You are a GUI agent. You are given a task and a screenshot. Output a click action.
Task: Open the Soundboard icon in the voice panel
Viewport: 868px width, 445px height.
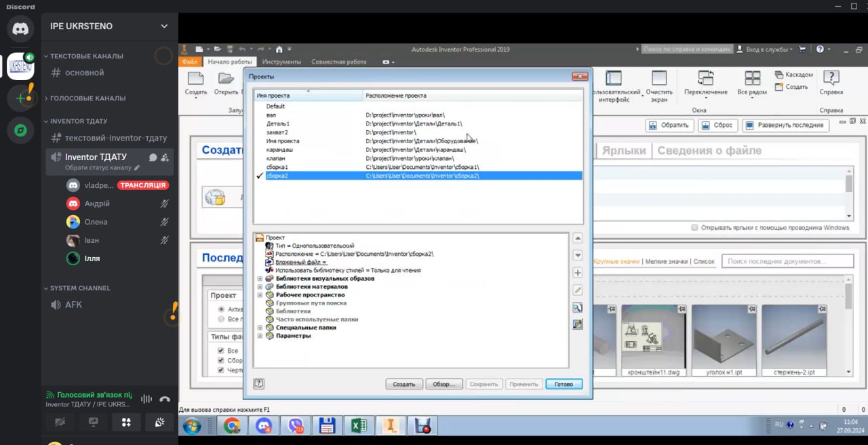[x=159, y=422]
